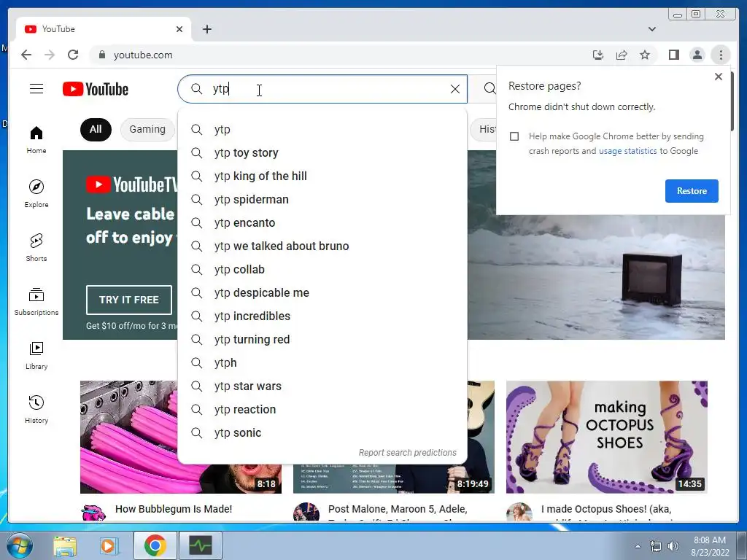
Task: Open Explore in the sidebar
Action: tap(36, 194)
